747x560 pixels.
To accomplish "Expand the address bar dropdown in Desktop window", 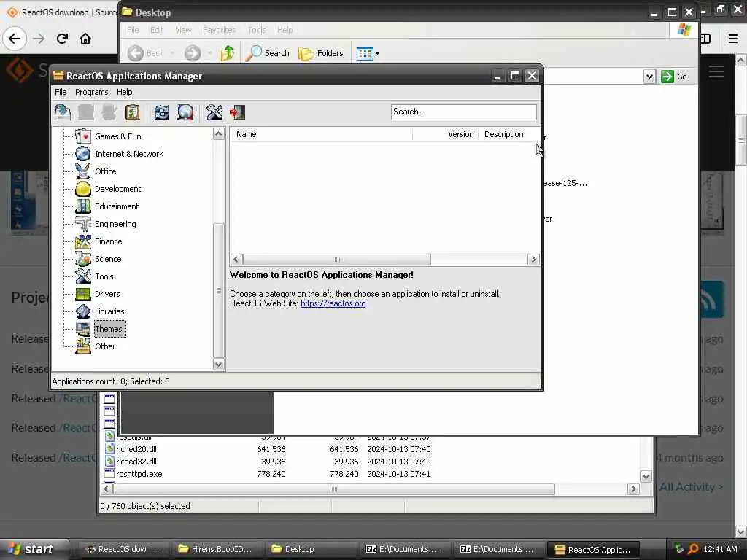I will 649,76.
